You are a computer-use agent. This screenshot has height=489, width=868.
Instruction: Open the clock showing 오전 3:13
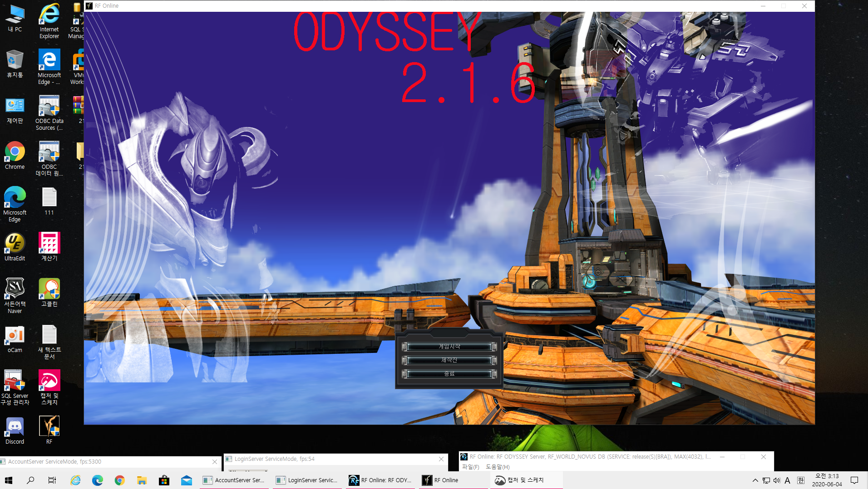[827, 480]
